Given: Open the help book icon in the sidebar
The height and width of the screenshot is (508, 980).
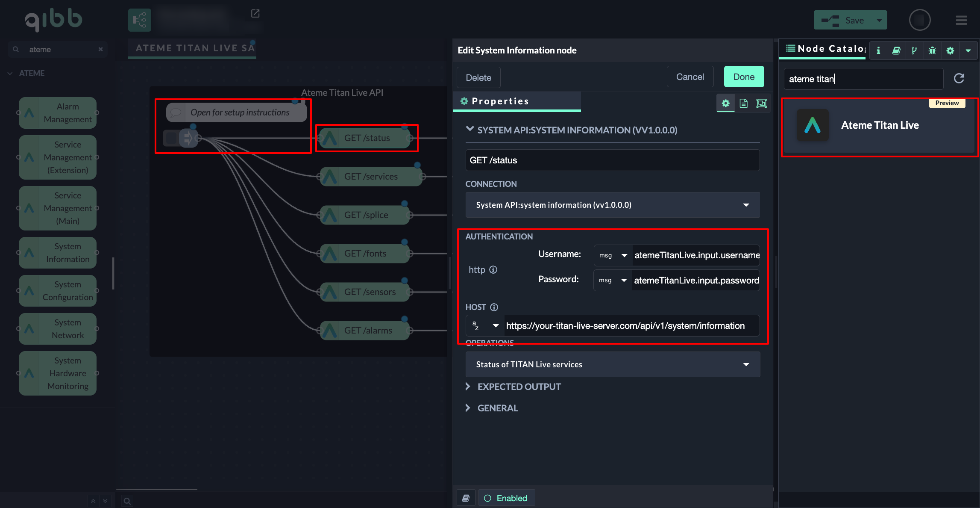Looking at the screenshot, I should [x=896, y=50].
